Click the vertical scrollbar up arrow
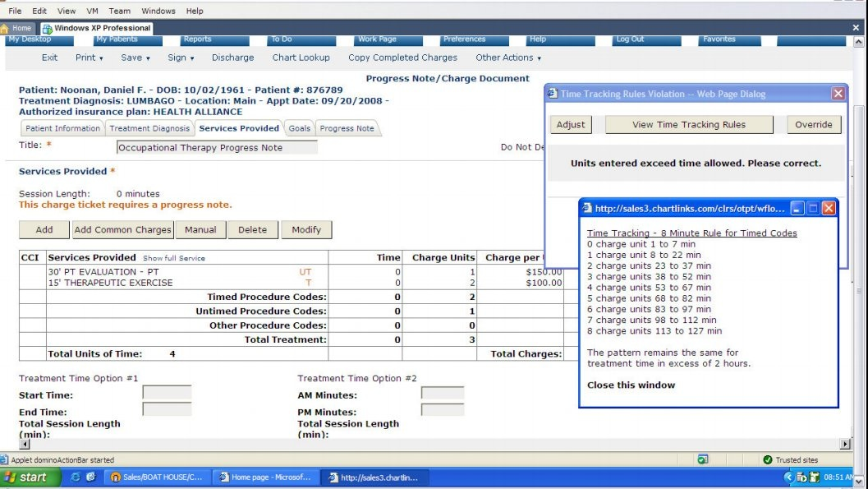868x489 pixels. 859,42
